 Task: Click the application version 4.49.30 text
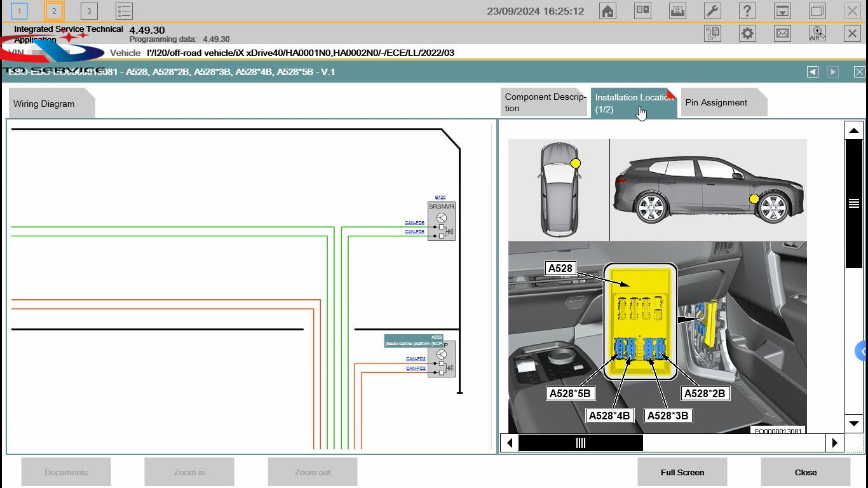coord(147,30)
